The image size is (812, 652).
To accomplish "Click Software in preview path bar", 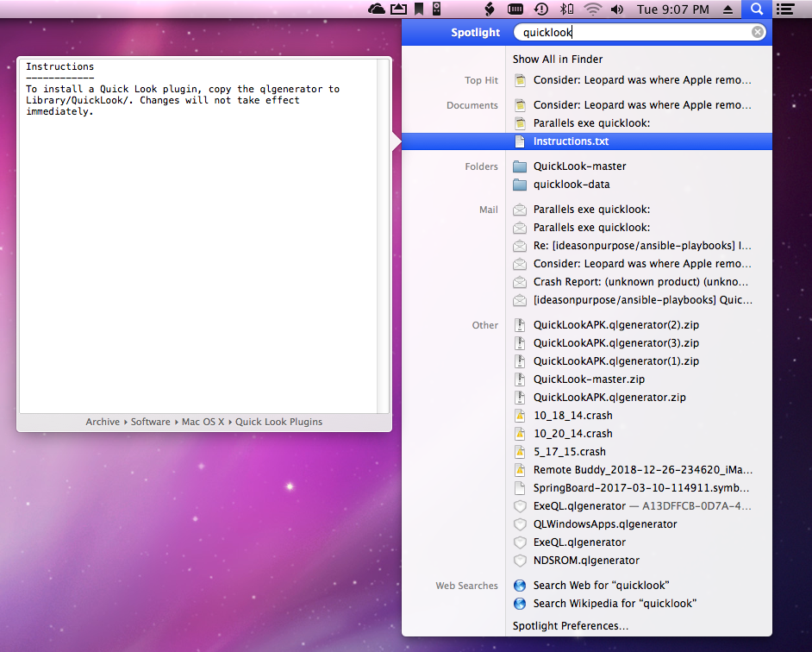I will click(150, 422).
